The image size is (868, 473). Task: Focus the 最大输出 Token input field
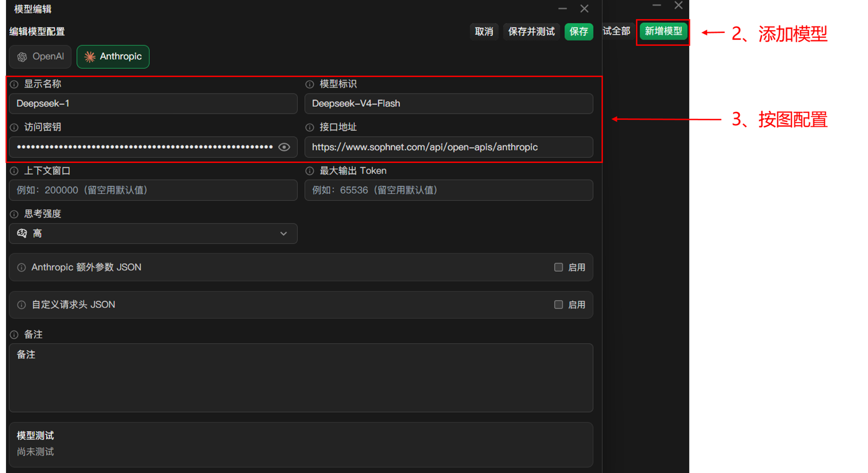click(x=449, y=190)
